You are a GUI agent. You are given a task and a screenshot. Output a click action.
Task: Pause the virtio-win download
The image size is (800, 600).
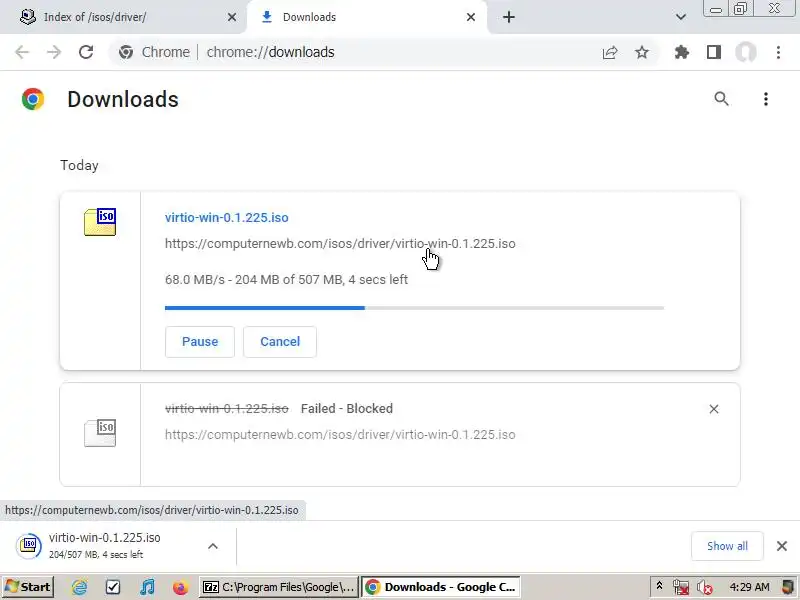click(200, 342)
